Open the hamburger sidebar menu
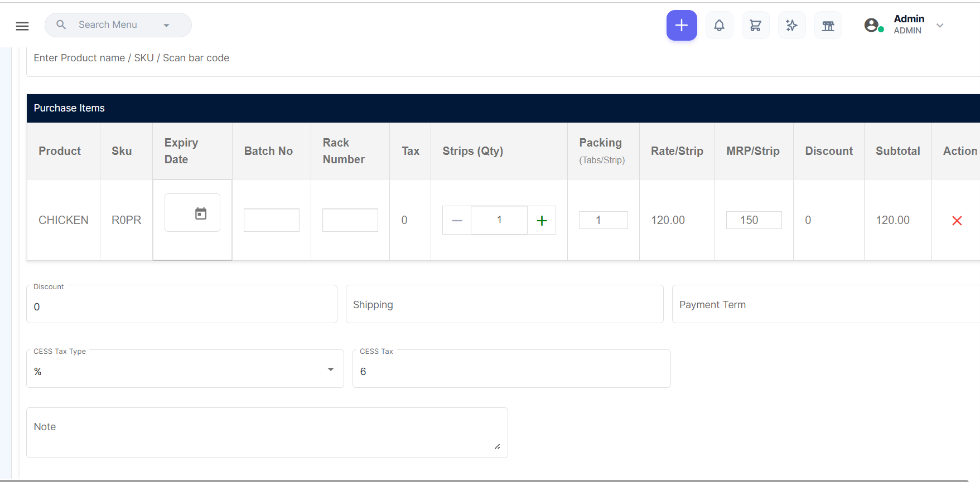 click(x=22, y=26)
